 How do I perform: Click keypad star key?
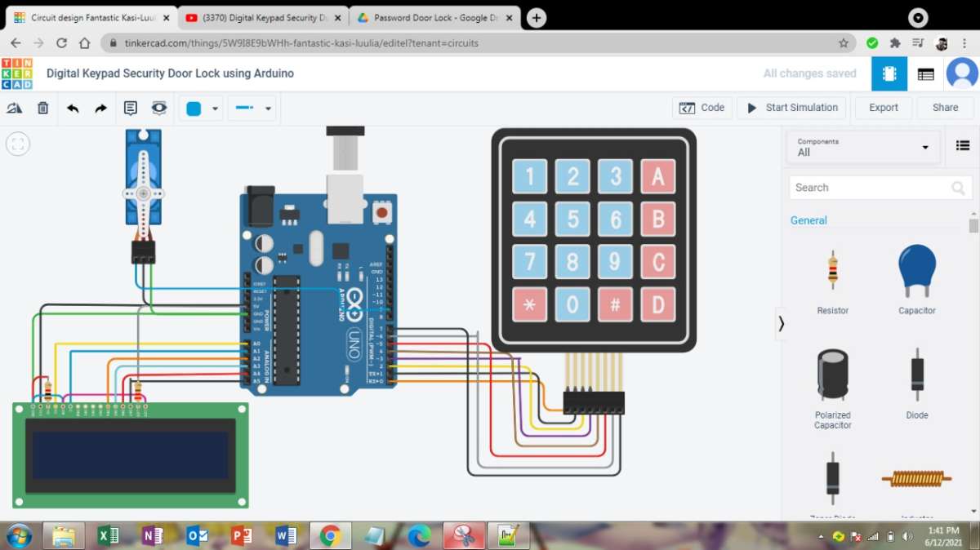click(529, 304)
